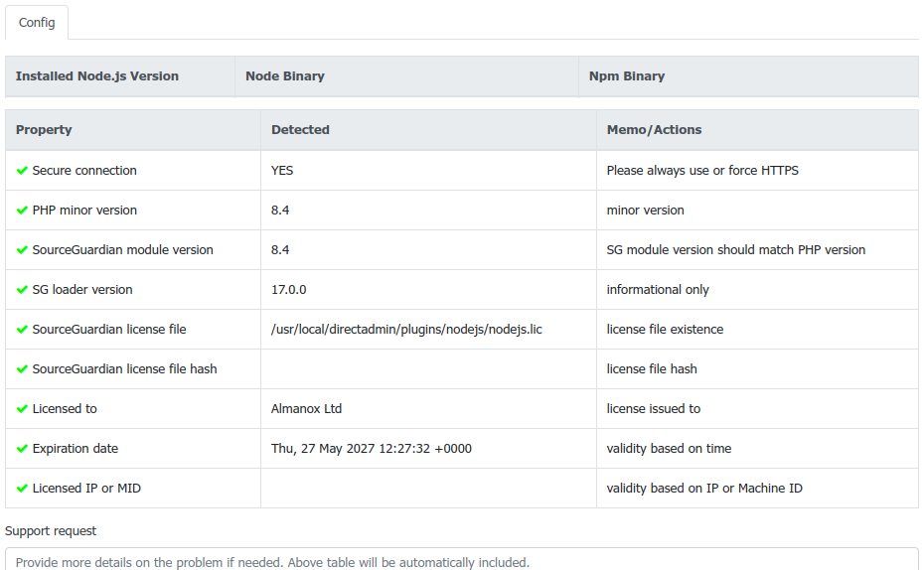
Task: Click the Node Binary column header
Action: [x=406, y=76]
